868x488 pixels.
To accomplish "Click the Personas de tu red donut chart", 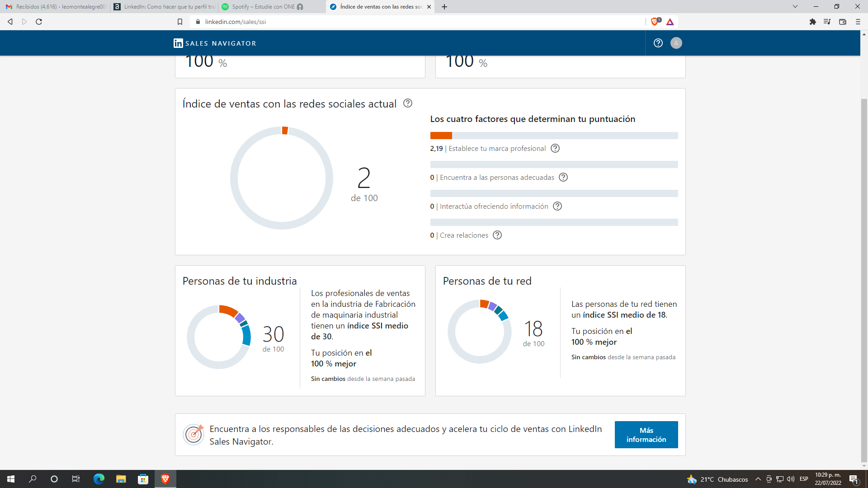I will pos(479,332).
